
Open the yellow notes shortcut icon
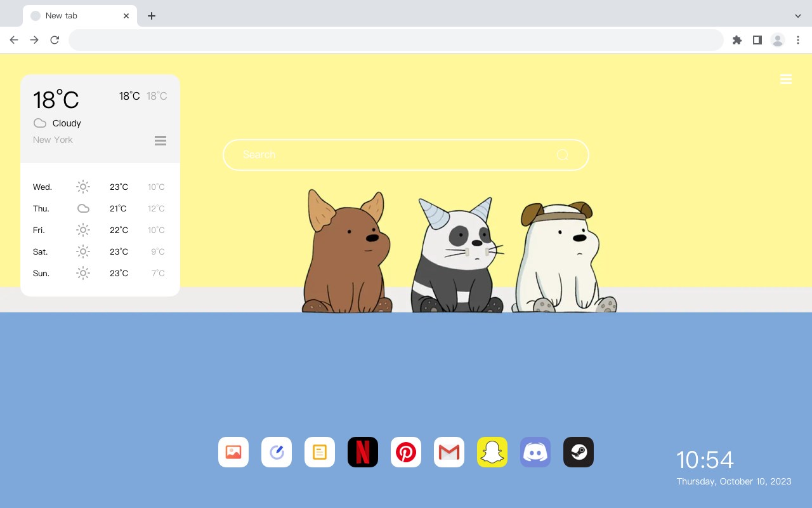point(320,452)
